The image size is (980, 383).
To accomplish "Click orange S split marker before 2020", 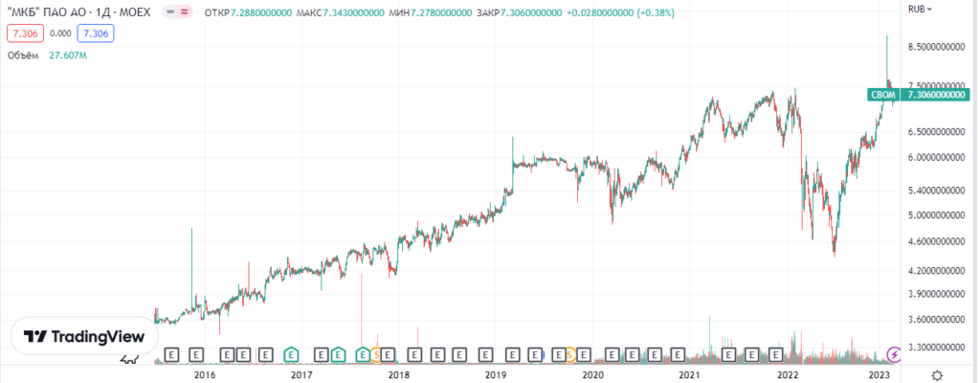I will [x=569, y=355].
